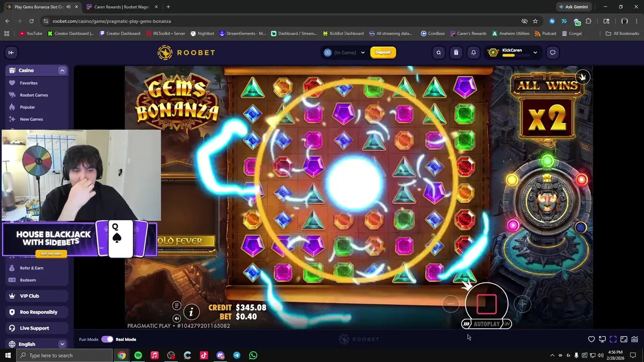Click the Autoplay button
Image resolution: width=644 pixels, height=362 pixels.
pyautogui.click(x=486, y=324)
